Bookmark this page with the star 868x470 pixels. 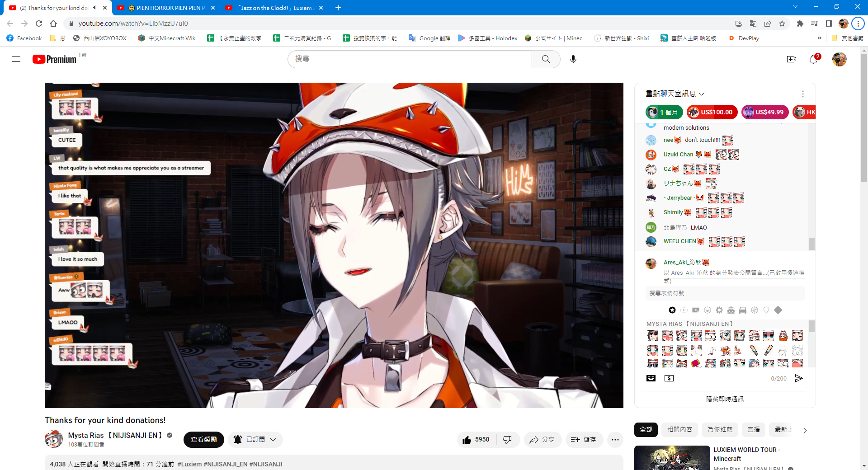[x=782, y=23]
